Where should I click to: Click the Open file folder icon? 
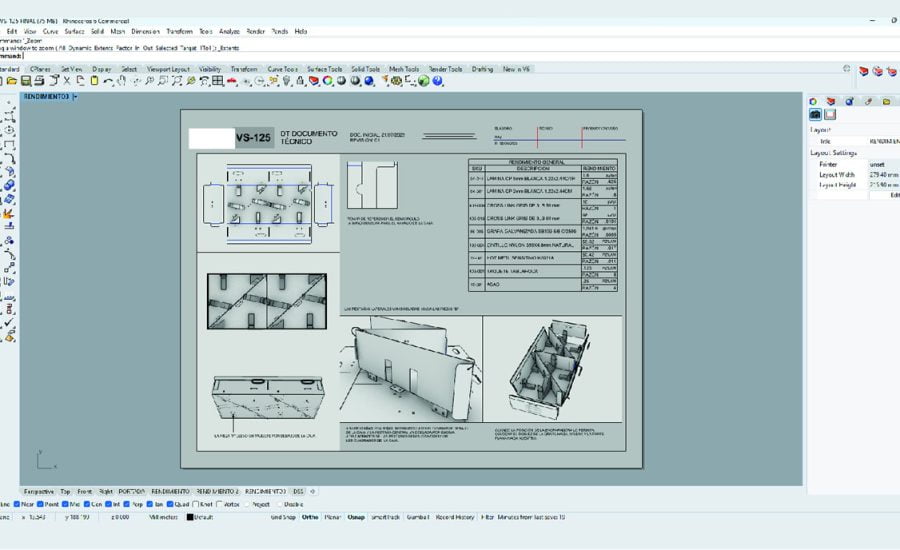(12, 80)
